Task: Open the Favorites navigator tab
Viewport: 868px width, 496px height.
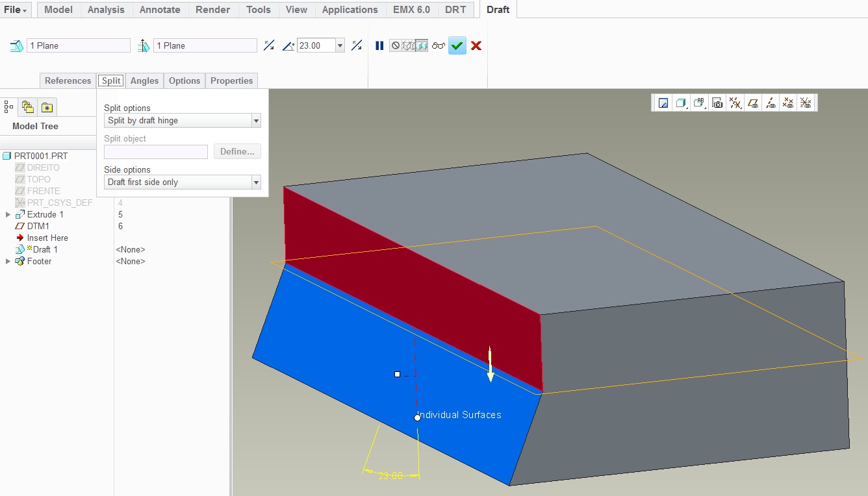Action: pyautogui.click(x=47, y=106)
